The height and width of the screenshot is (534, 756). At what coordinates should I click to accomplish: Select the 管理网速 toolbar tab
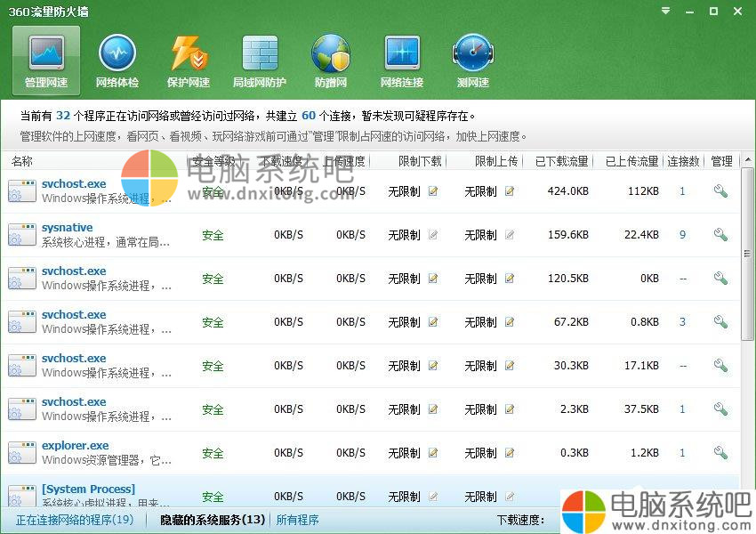point(46,61)
